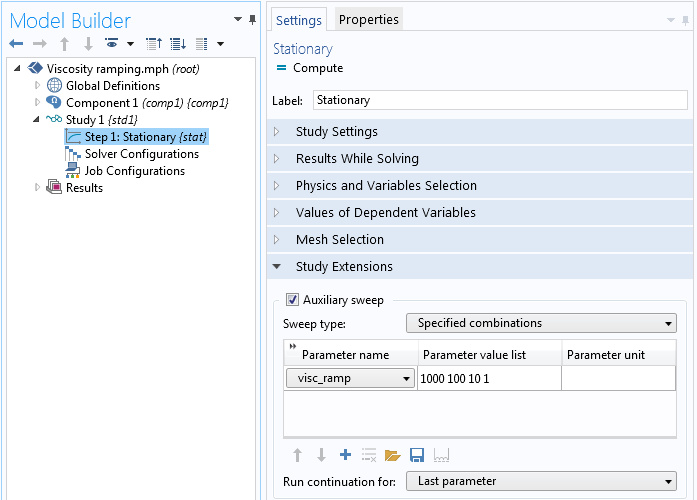Click the Show (eye) toolbar icon

point(112,43)
